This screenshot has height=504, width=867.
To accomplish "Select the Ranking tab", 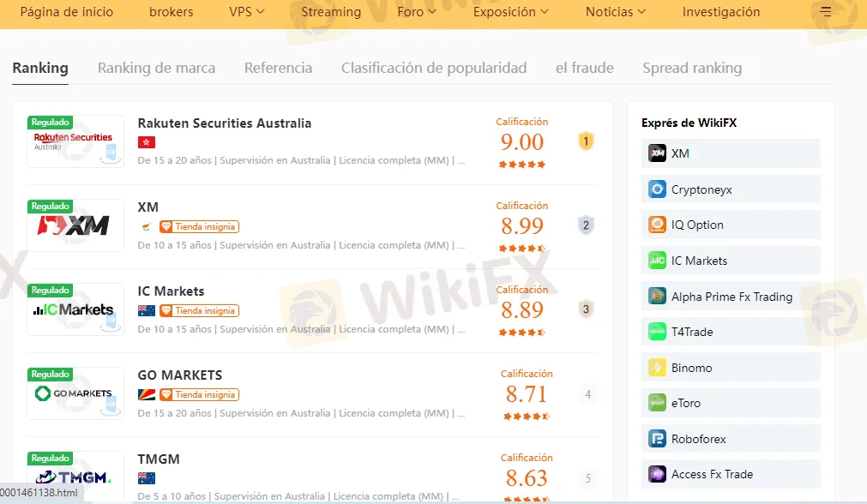I will tap(40, 68).
